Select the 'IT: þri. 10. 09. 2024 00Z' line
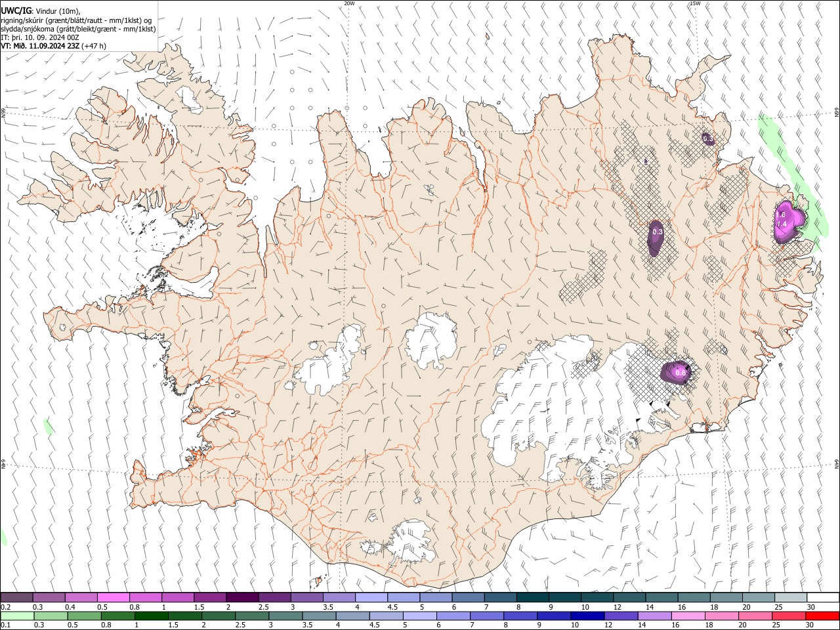Viewport: 840px width, 630px height. point(40,37)
